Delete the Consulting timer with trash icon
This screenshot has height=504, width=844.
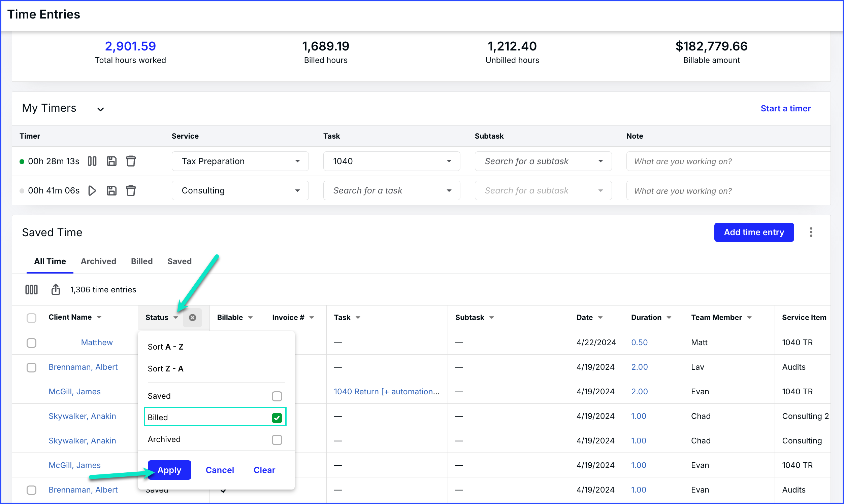[x=131, y=190]
